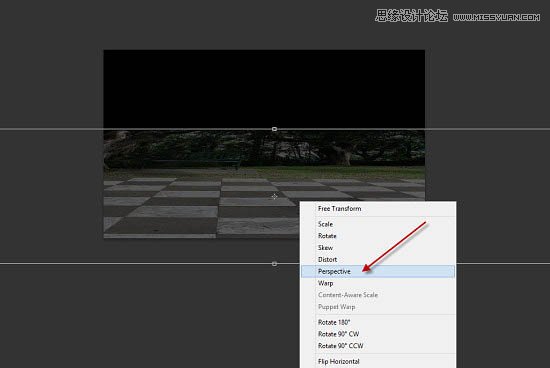550x368 pixels.
Task: Pick Skew from the context menu
Action: click(378, 248)
